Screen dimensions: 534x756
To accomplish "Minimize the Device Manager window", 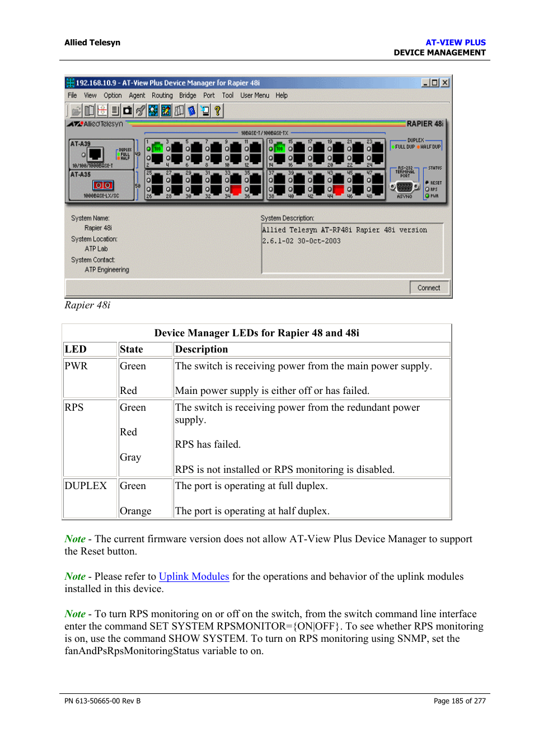I will tap(426, 83).
